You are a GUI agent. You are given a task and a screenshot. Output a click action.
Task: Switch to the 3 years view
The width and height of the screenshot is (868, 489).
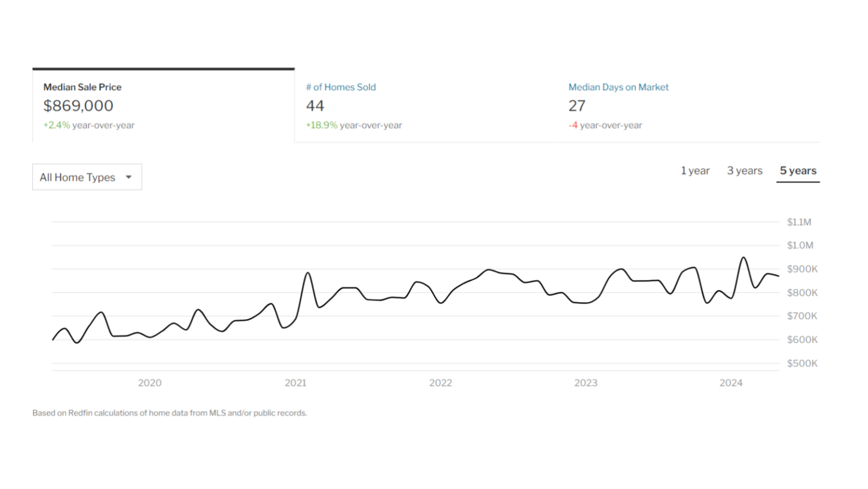(x=745, y=171)
